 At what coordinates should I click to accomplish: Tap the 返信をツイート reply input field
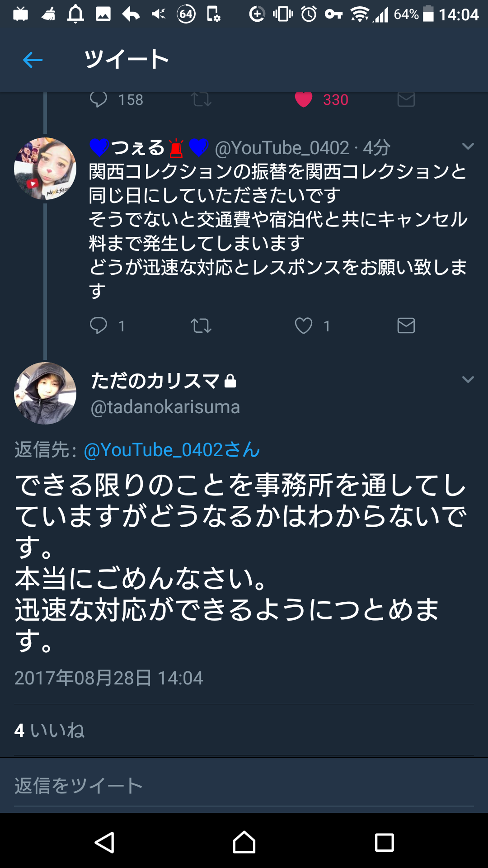tap(244, 786)
